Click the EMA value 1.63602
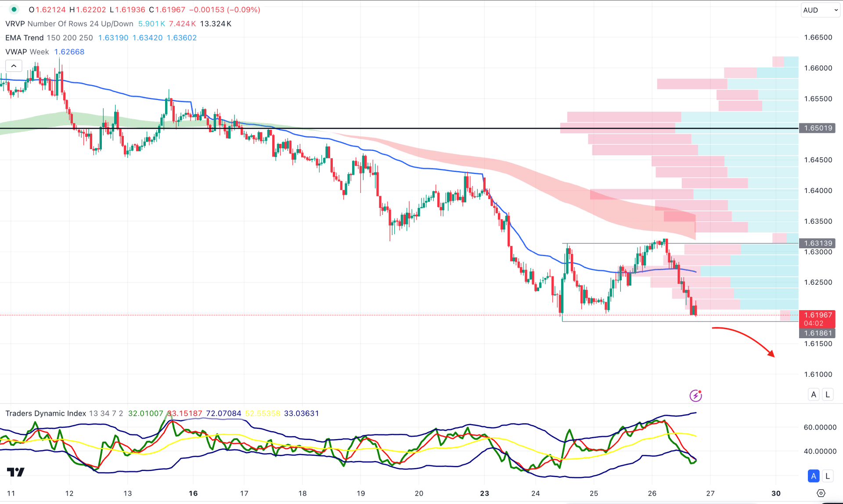The height and width of the screenshot is (504, 843). click(x=182, y=38)
